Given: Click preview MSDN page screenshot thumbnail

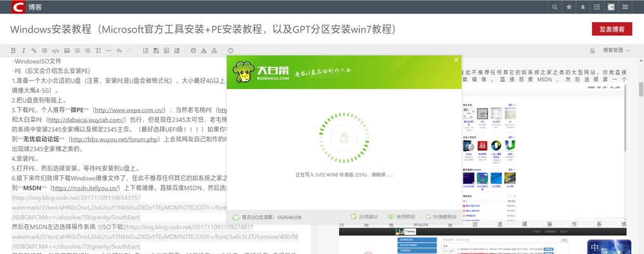Looking at the screenshot, I should [x=482, y=241].
